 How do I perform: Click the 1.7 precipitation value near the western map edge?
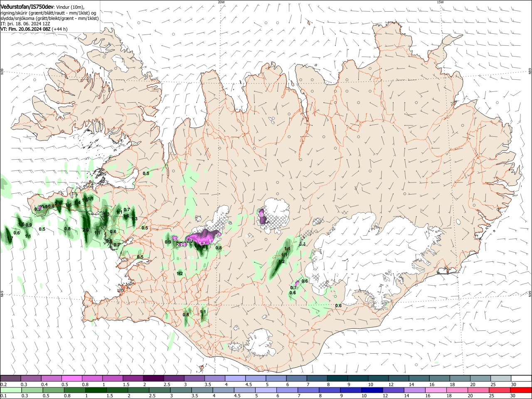[9, 238]
